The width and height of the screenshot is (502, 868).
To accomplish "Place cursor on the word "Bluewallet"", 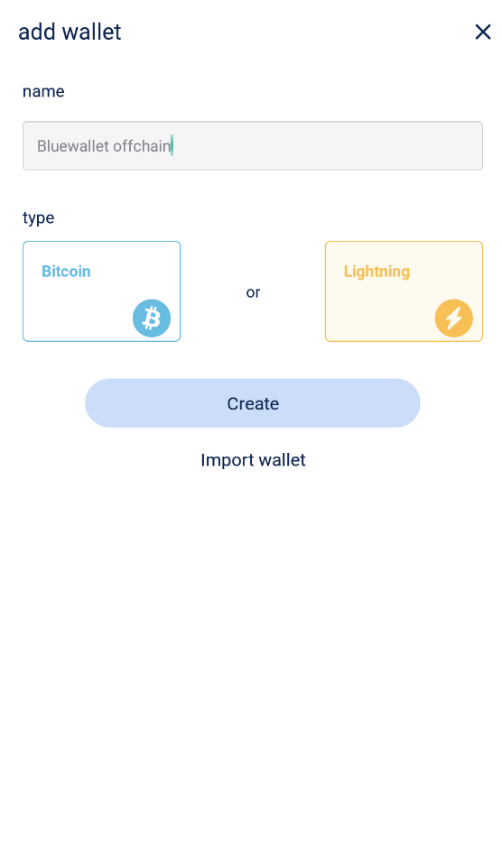I will pyautogui.click(x=73, y=146).
